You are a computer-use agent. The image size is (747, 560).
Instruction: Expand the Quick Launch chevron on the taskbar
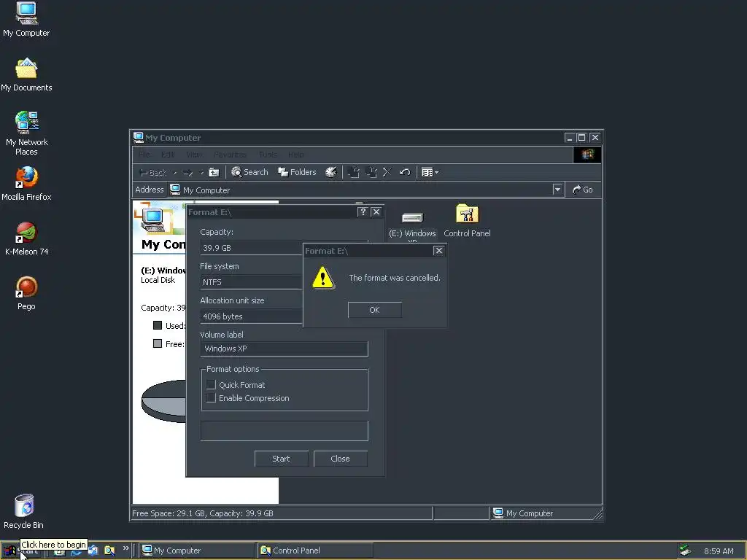[x=125, y=548]
